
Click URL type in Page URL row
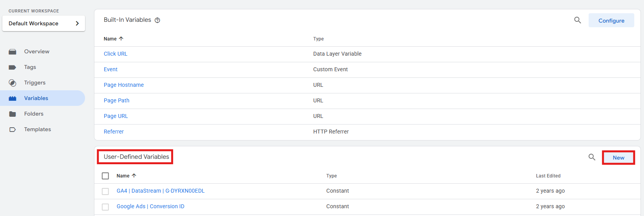(318, 116)
